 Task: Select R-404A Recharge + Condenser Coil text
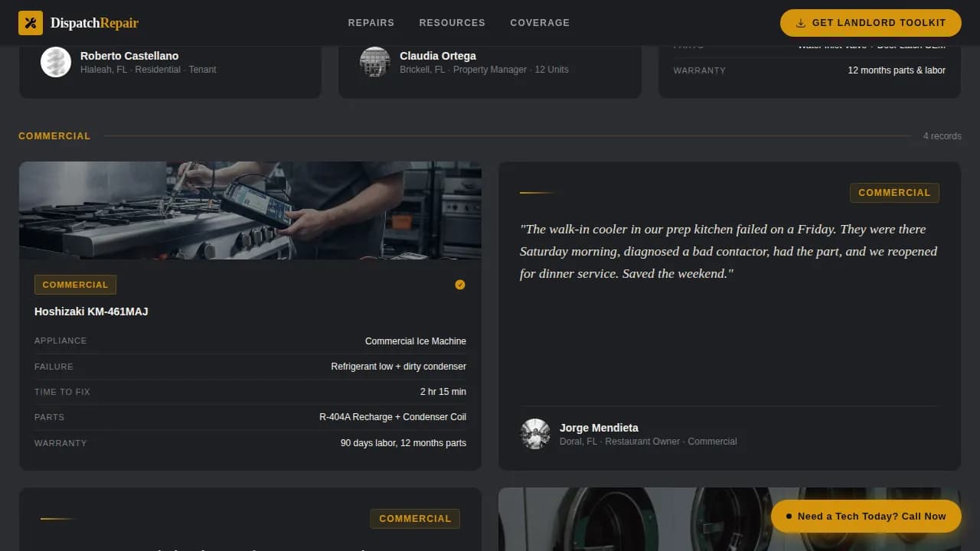point(393,417)
